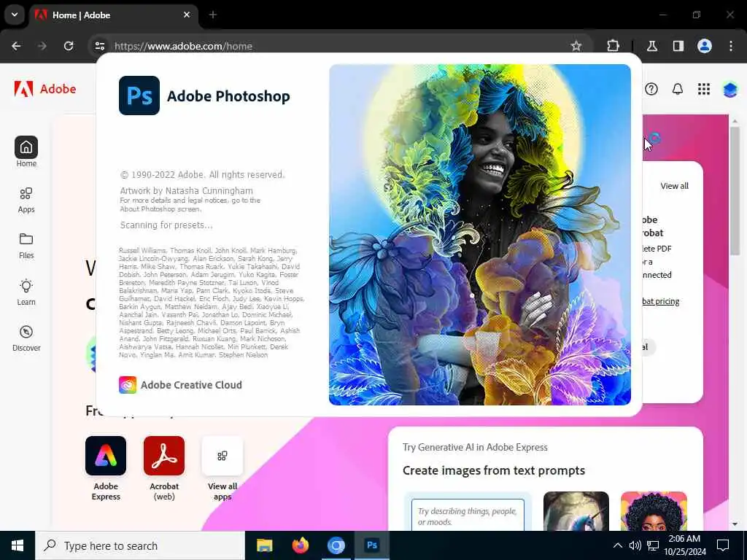The image size is (747, 560).
Task: Open the account profile avatar in the Adobe header
Action: coord(729,89)
